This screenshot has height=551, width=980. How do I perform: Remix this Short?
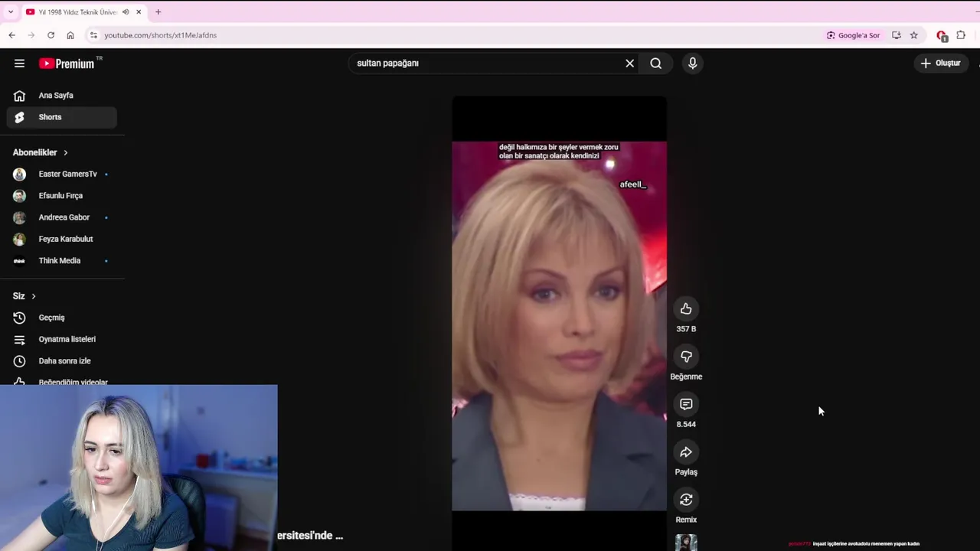coord(686,500)
